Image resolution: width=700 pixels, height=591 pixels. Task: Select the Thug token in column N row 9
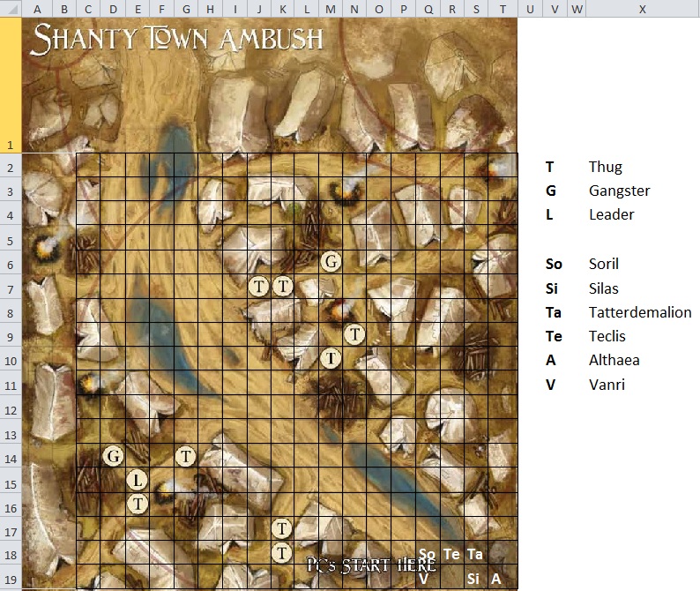tap(355, 334)
